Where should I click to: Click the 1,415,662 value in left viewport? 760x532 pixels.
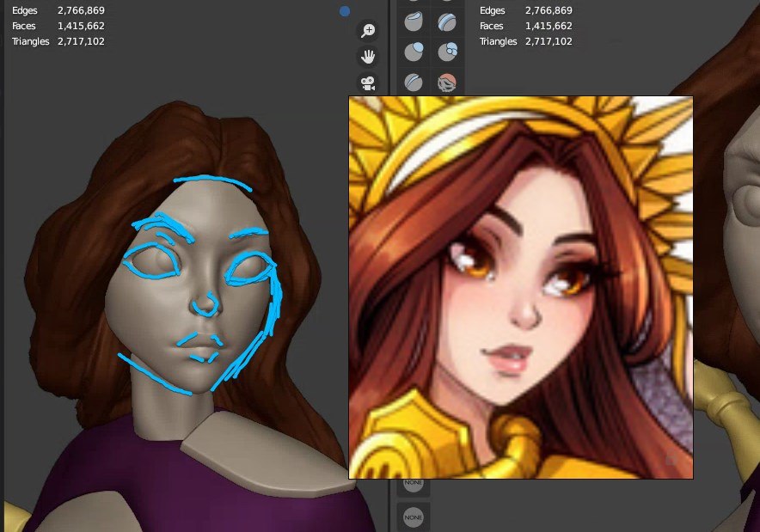81,26
